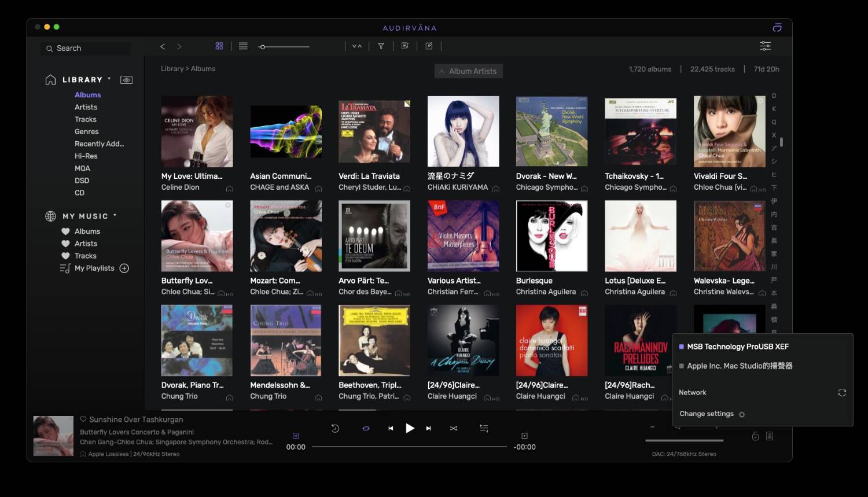The image size is (868, 497).
Task: Select MSB Technology ProUSB XEF output
Action: pos(737,347)
